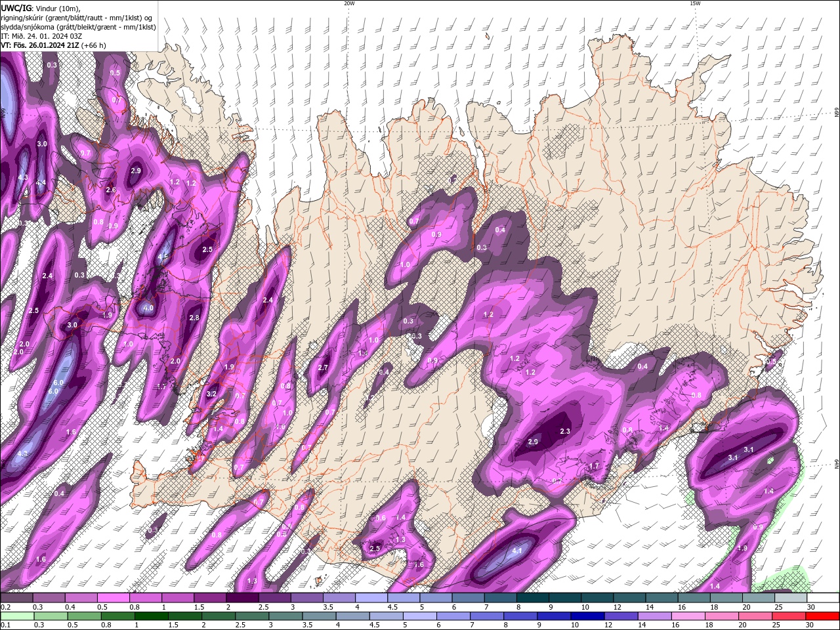Click the 2.7 precipitation value
Viewport: 840px width, 630px height.
[x=323, y=367]
